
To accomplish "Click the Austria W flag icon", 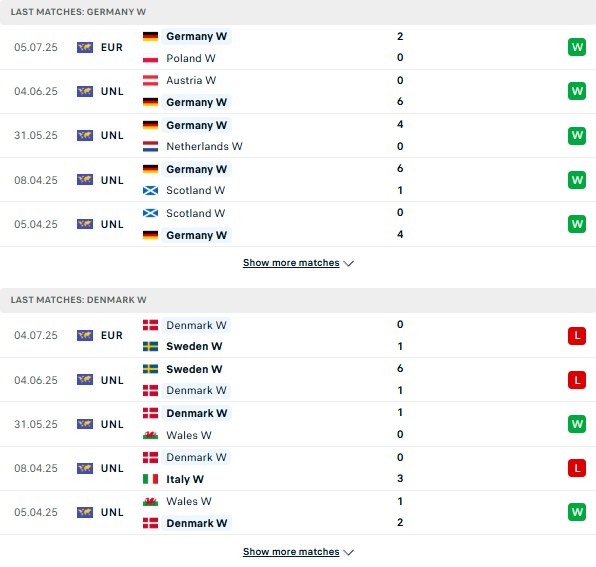I will pyautogui.click(x=150, y=81).
